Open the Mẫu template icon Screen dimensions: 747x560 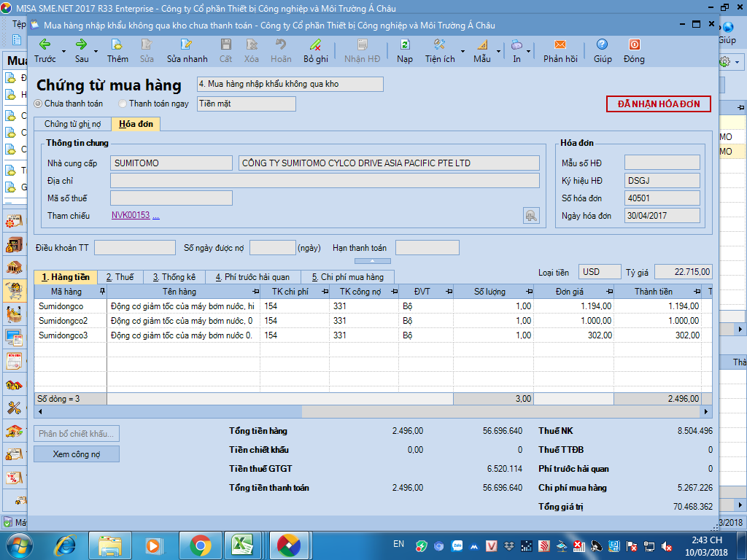coord(482,50)
